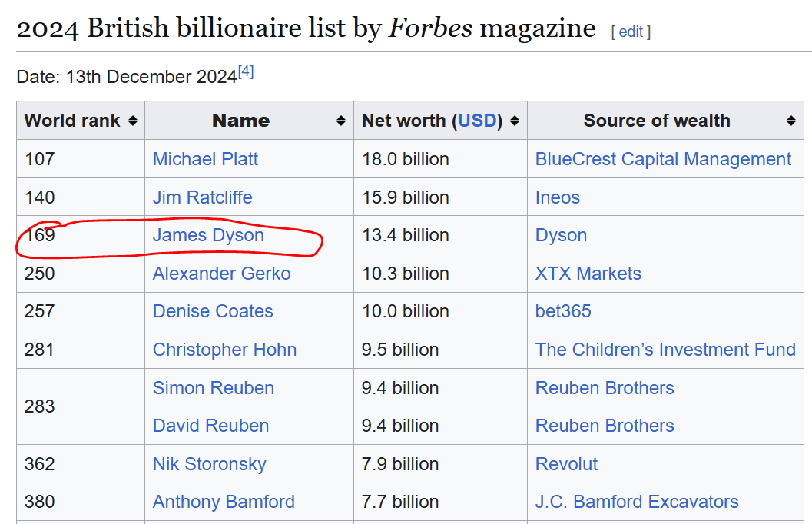Open Simon Reuben's page
The height and width of the screenshot is (524, 812).
[213, 388]
